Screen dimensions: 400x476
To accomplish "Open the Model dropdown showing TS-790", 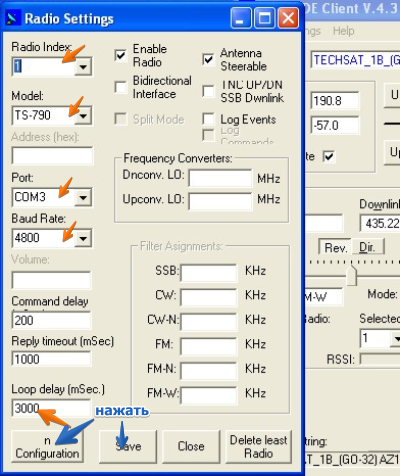I will (83, 116).
